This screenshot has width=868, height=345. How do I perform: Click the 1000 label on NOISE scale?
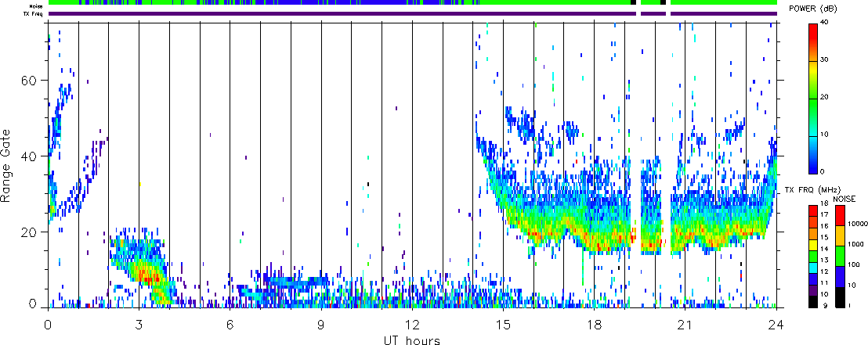pyautogui.click(x=854, y=244)
